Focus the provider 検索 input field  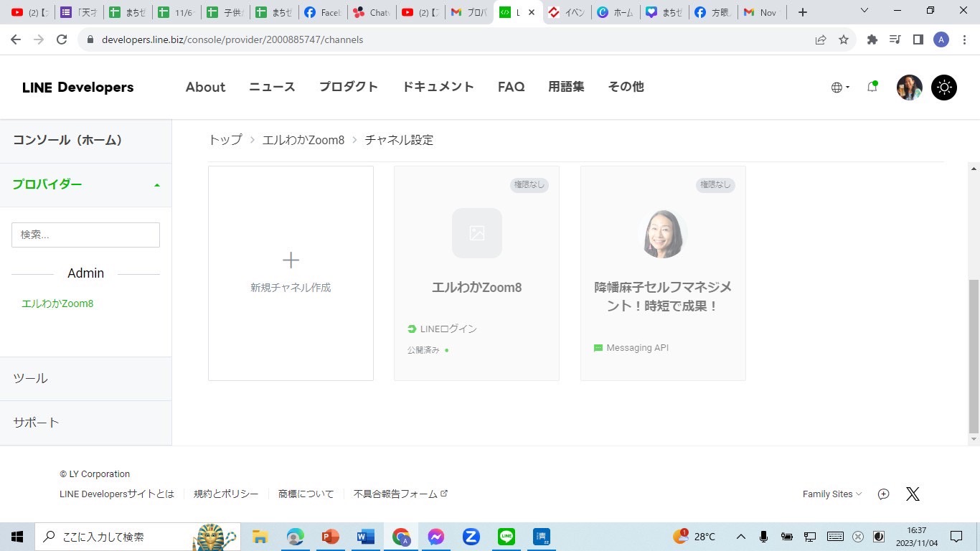point(85,235)
